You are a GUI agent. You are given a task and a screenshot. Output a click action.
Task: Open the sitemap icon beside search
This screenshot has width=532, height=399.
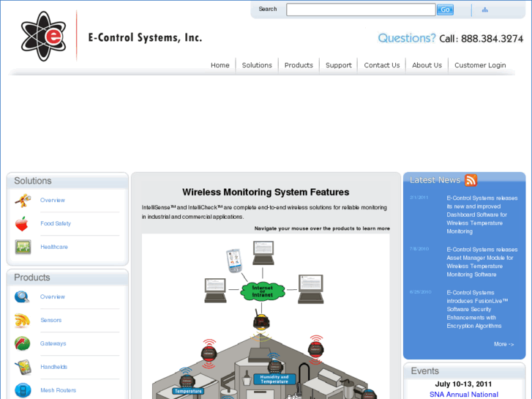click(x=485, y=10)
